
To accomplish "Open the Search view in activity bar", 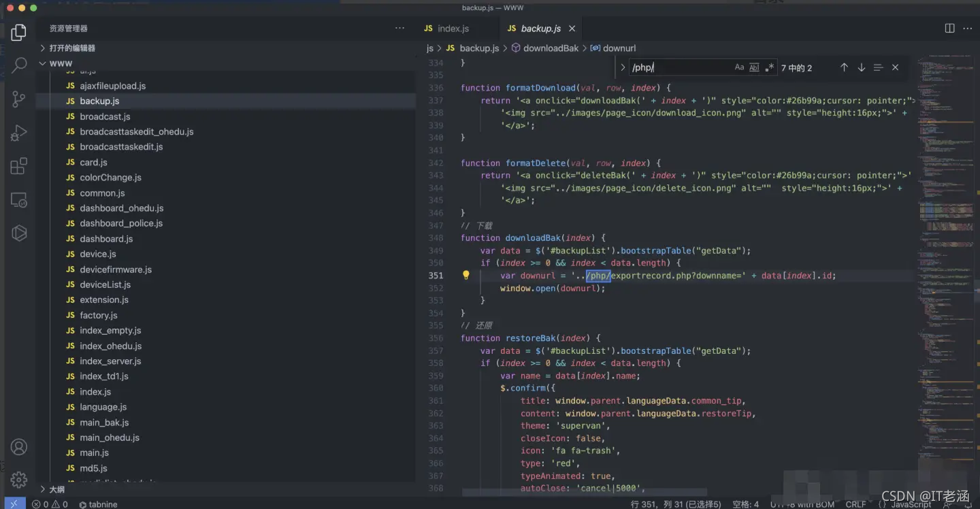I will (19, 65).
